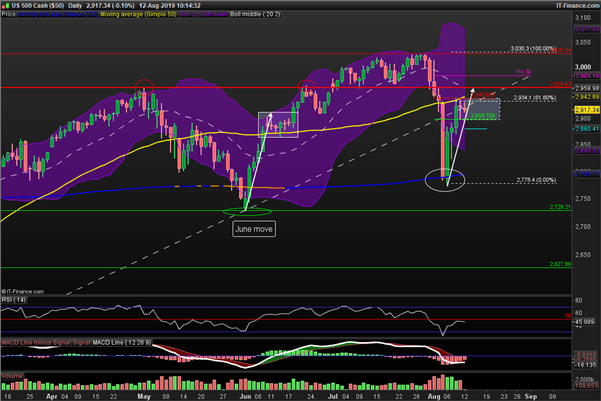Click the 2,778.4 (0.00%) Fibonacci label
This screenshot has height=401, width=601.
[536, 180]
